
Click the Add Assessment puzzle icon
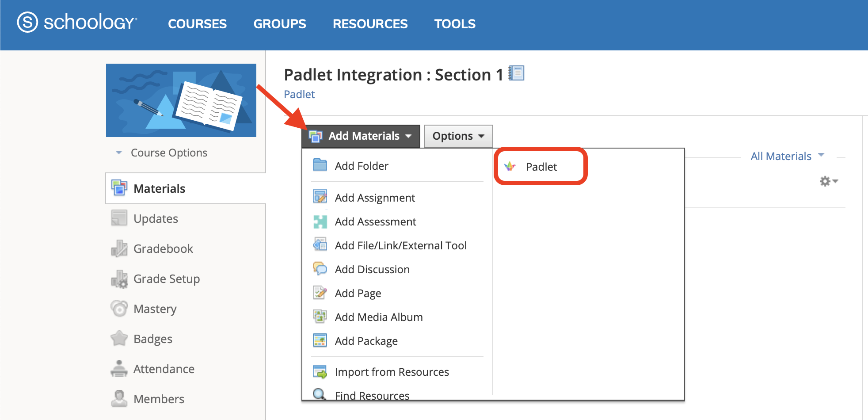coord(320,221)
